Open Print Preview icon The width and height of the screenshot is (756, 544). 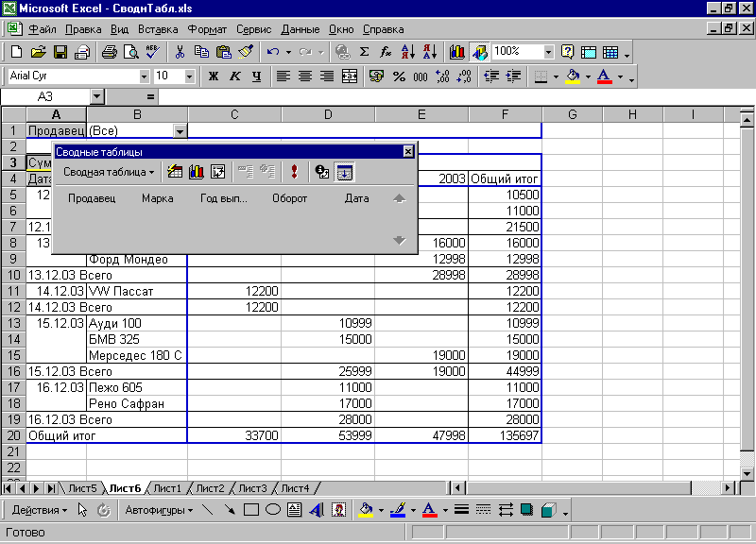[131, 52]
